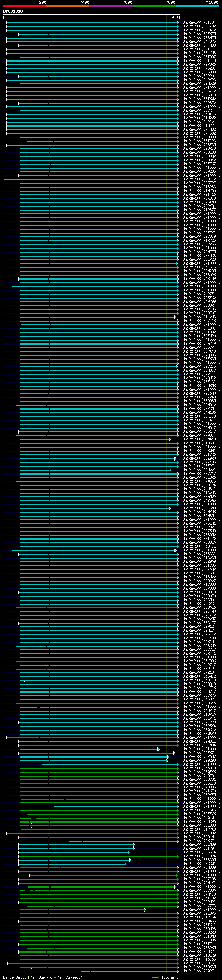The width and height of the screenshot is (222, 980).
Task: Click the Large gaps legend text
Action: pyautogui.click(x=43, y=977)
